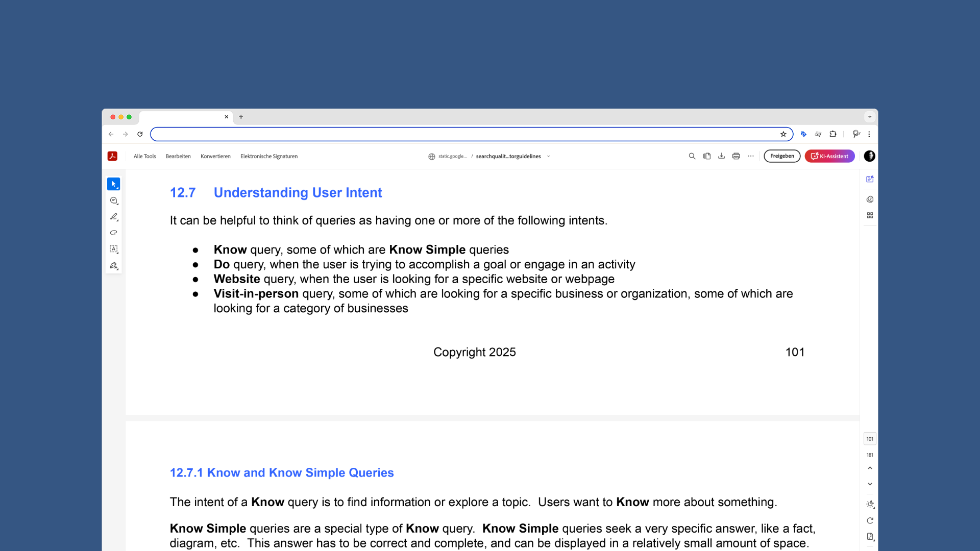Open the Konvertieren menu

click(215, 156)
